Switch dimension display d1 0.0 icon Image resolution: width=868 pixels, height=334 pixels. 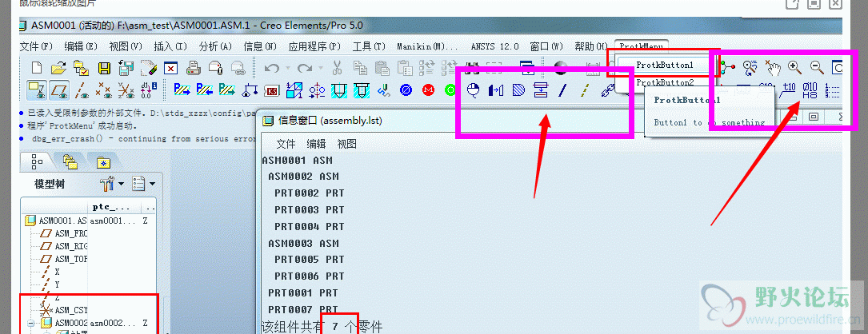[149, 89]
